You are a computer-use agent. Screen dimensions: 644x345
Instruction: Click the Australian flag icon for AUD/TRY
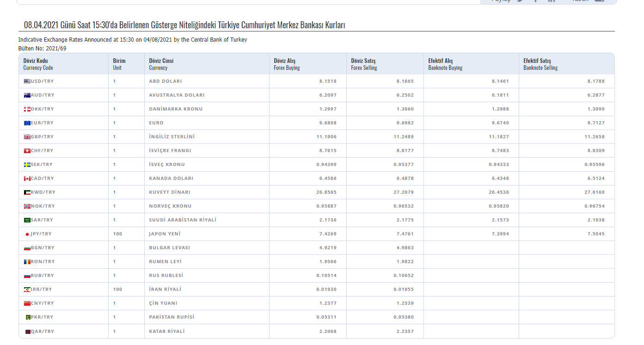click(27, 95)
